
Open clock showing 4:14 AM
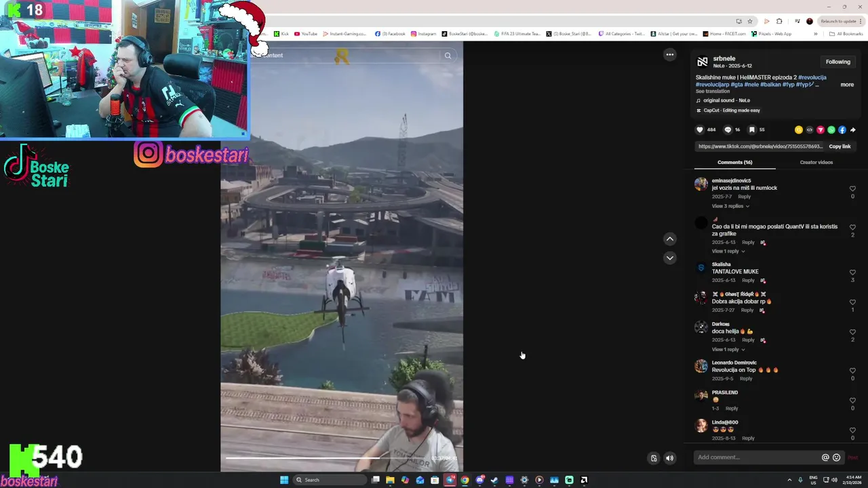click(851, 480)
